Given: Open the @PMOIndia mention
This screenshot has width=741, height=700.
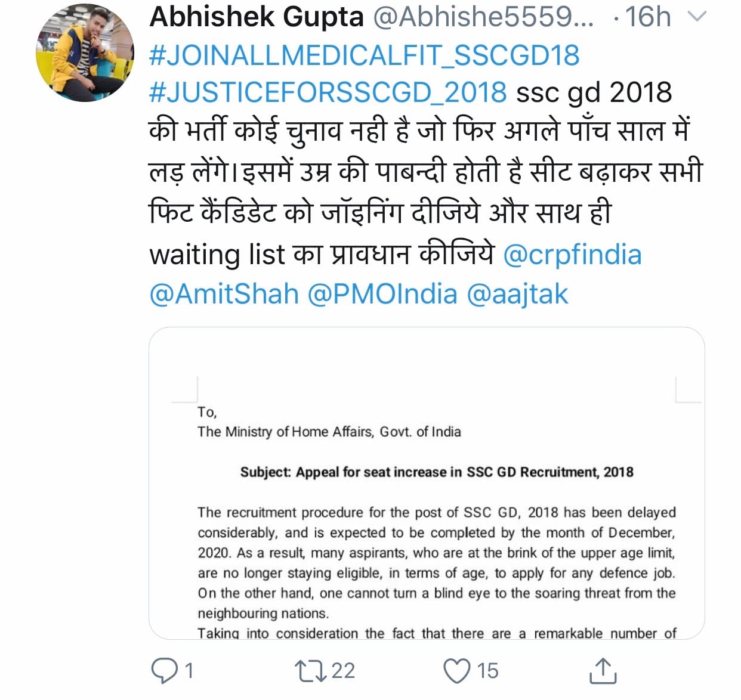Looking at the screenshot, I should 382,295.
